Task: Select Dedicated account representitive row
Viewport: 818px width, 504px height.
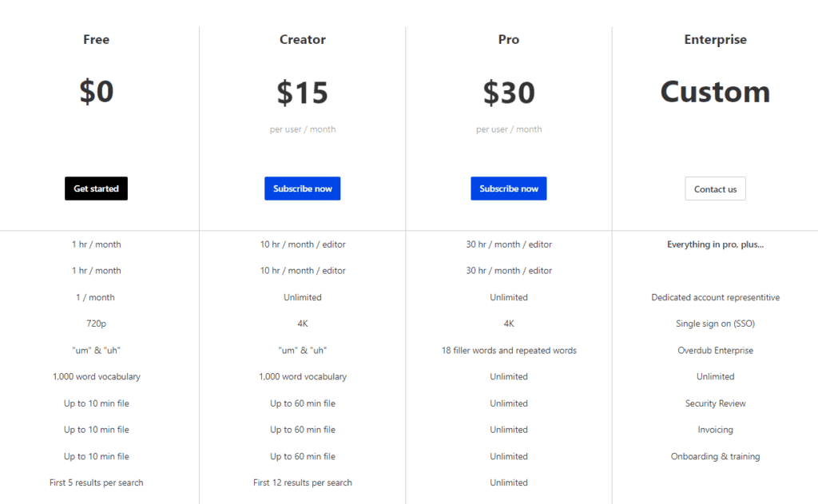Action: [x=715, y=296]
